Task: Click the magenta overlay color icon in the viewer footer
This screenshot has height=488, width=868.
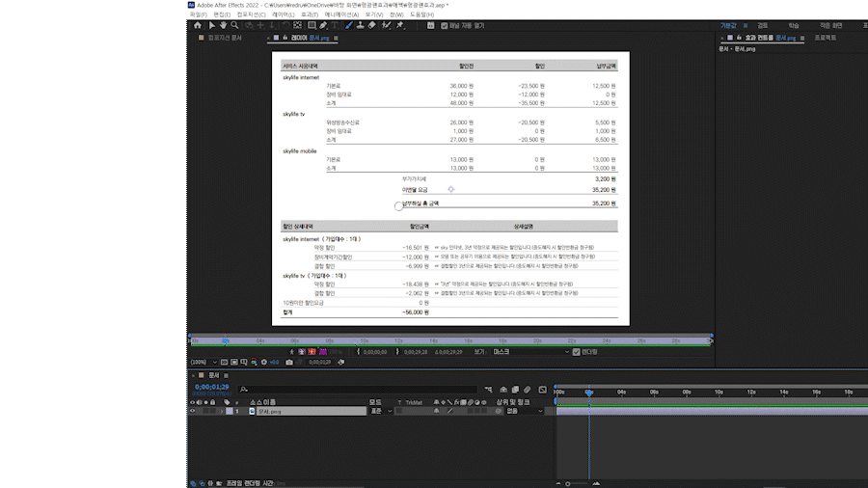Action: pyautogui.click(x=324, y=351)
